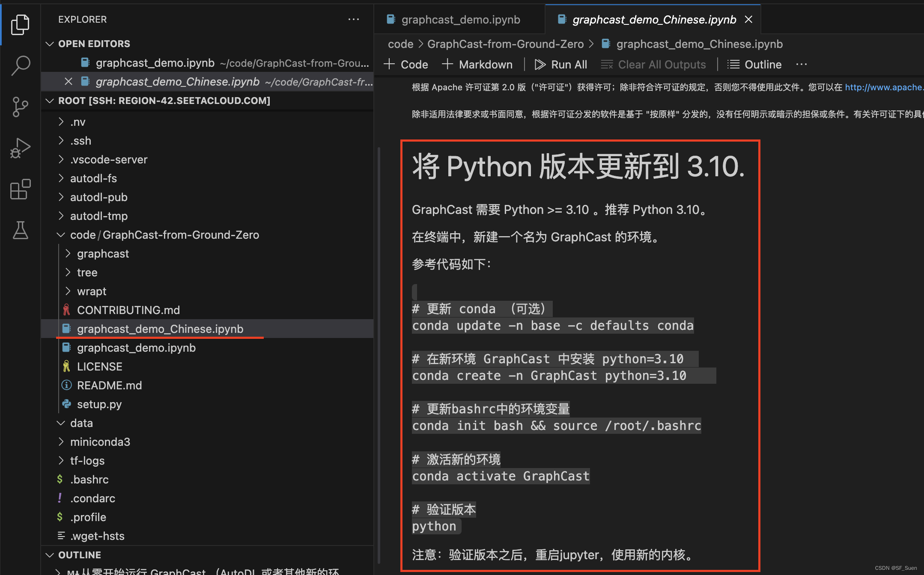Select graphcast_demo.ipynb in Open Editors
The height and width of the screenshot is (575, 924).
[207, 63]
